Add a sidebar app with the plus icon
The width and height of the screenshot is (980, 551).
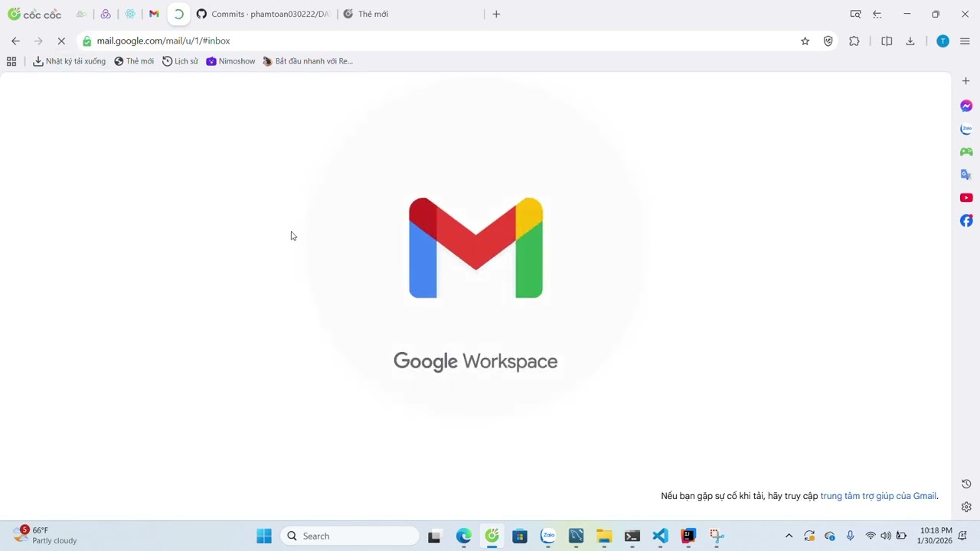(x=966, y=81)
